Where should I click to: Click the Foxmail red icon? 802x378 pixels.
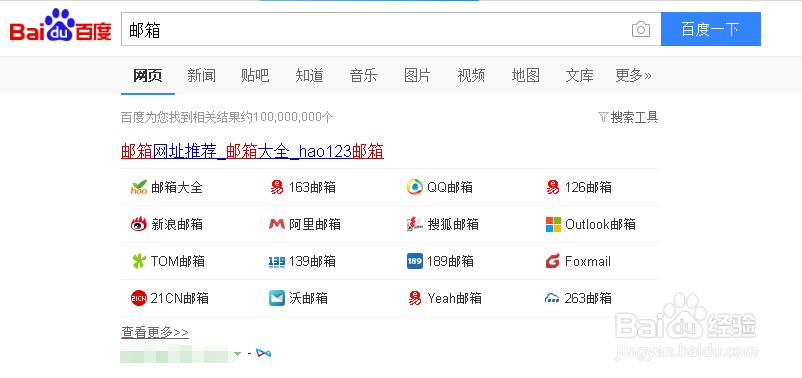point(553,261)
